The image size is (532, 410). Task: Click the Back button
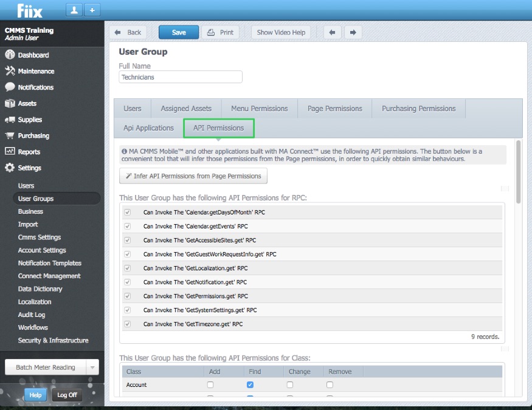pos(128,32)
